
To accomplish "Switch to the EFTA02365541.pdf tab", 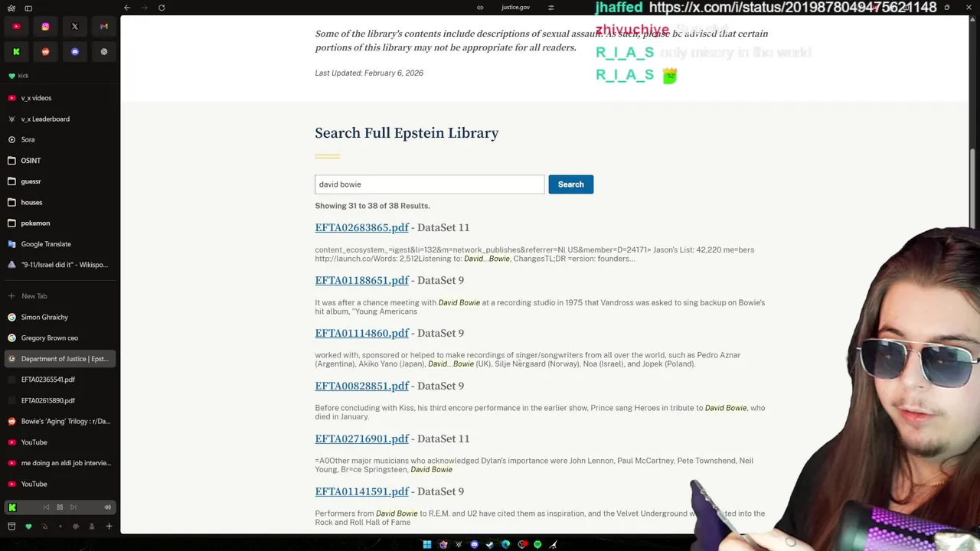I will [x=60, y=380].
